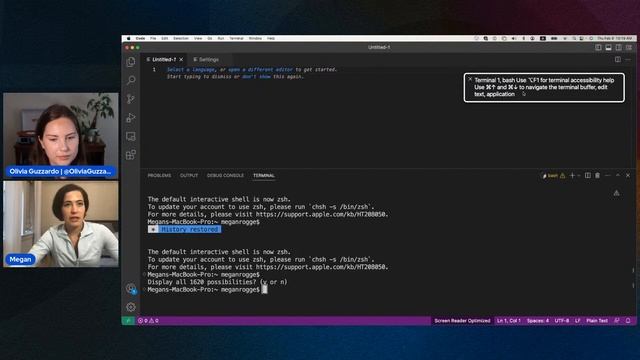Click the "don't show" link
This screenshot has width=640, height=360.
click(x=256, y=77)
